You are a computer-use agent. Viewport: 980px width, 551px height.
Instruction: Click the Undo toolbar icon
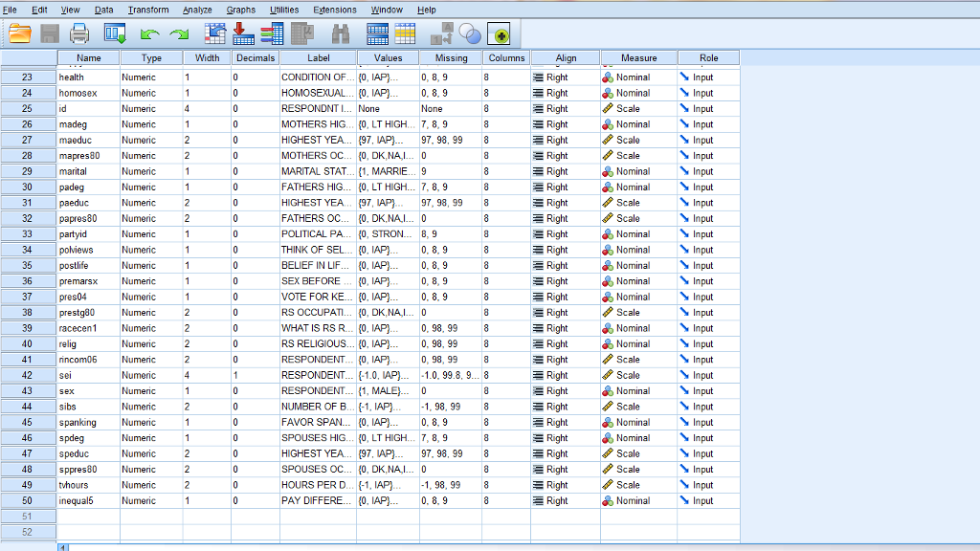coord(149,33)
